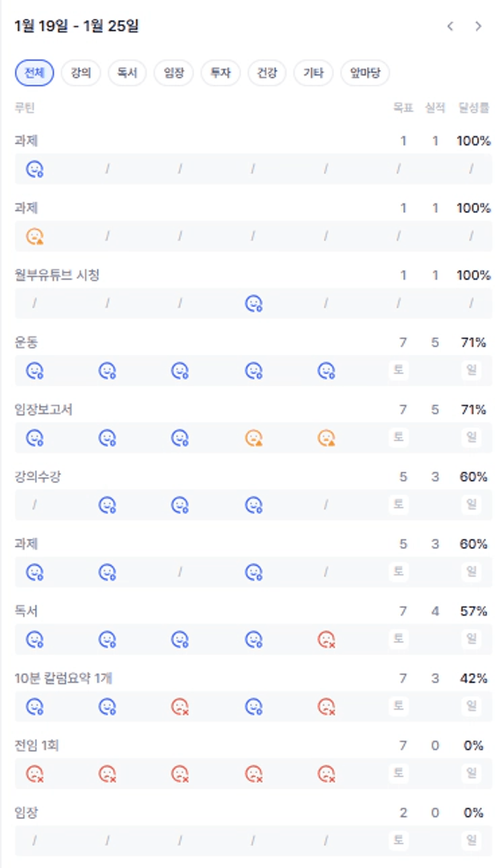Switch to the 임장 category tab
Viewport: 500px width, 868px height.
click(174, 73)
